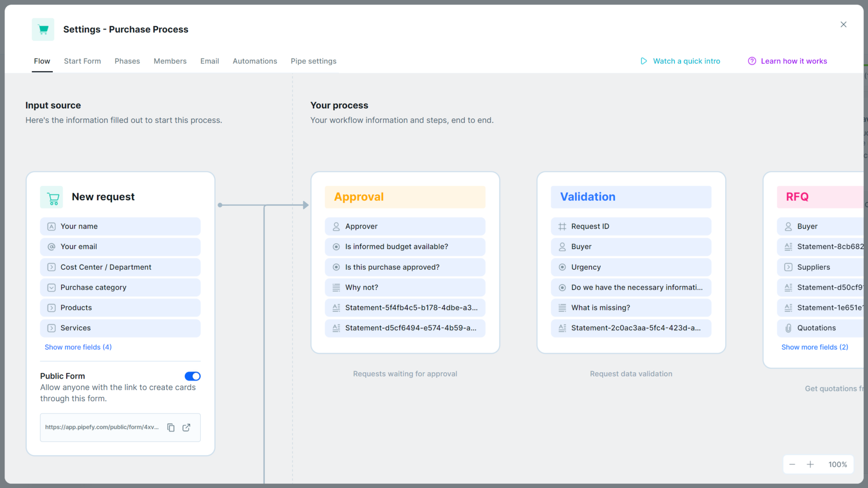Click the hashtag icon on the Request ID field
The width and height of the screenshot is (868, 488).
tap(562, 226)
